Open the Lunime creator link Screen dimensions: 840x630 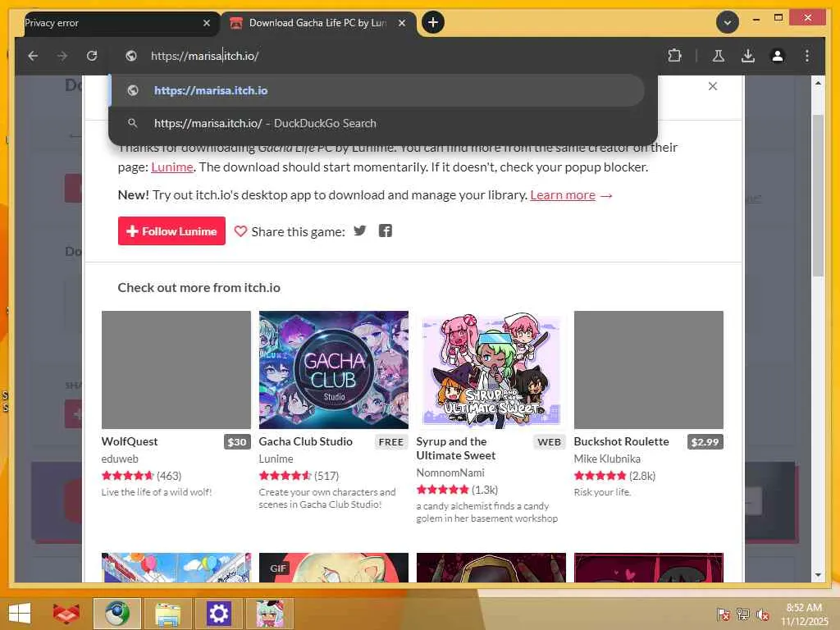pos(172,167)
